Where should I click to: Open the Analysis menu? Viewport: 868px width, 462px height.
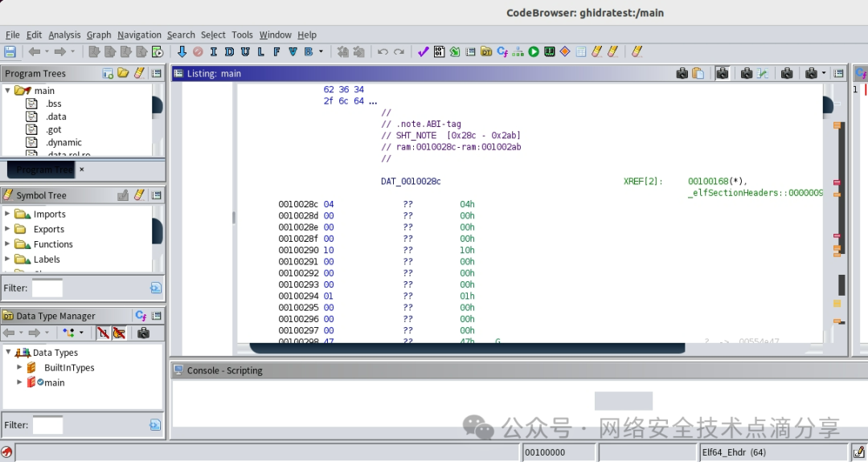(x=64, y=35)
